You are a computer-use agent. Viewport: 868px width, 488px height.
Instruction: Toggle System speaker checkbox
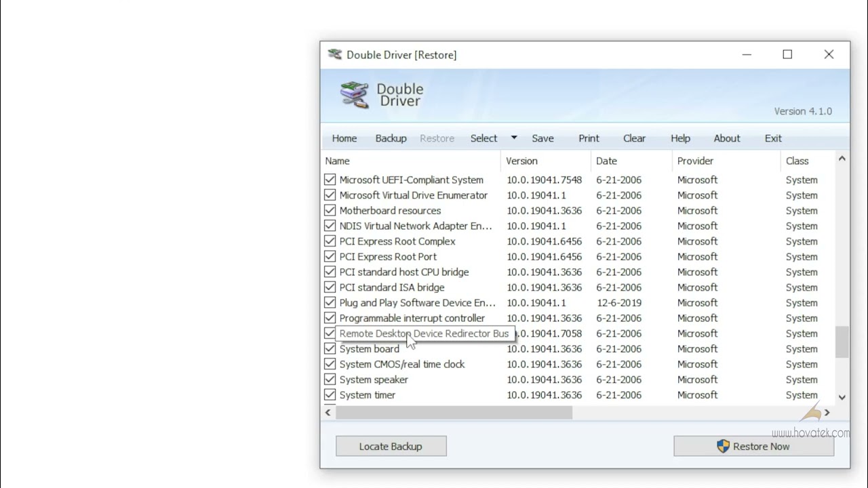pos(330,380)
